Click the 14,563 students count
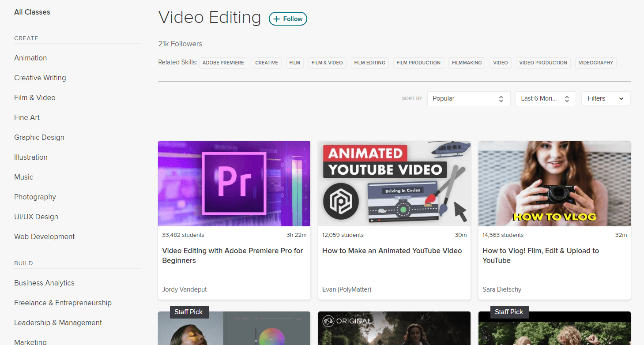644x345 pixels. tap(503, 235)
